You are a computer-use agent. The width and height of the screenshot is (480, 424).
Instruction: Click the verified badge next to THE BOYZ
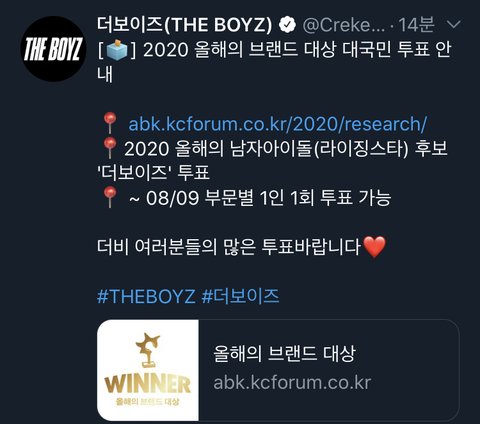tap(287, 25)
